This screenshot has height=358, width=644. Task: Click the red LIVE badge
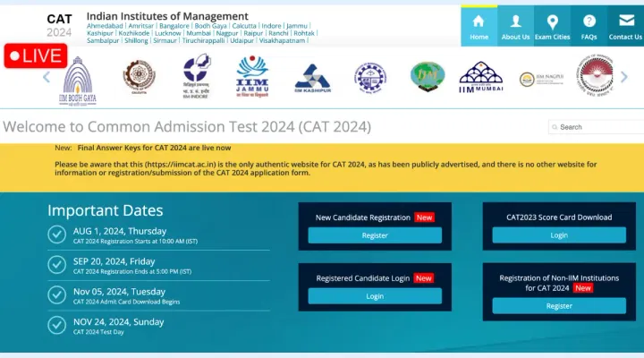coord(35,56)
